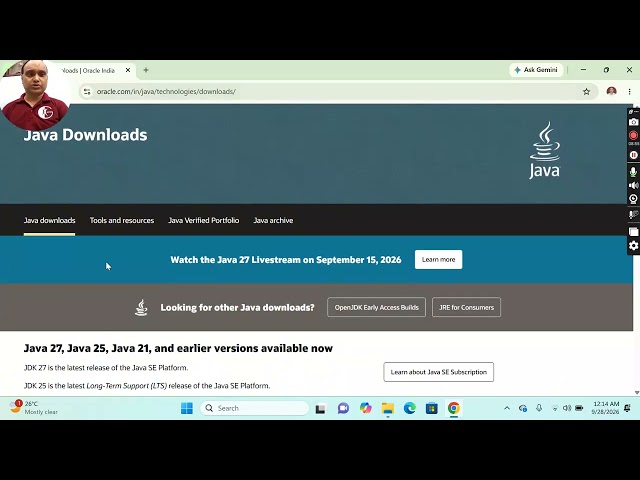This screenshot has height=480, width=640.
Task: Open the notifications bell icon
Action: pyautogui.click(x=628, y=408)
